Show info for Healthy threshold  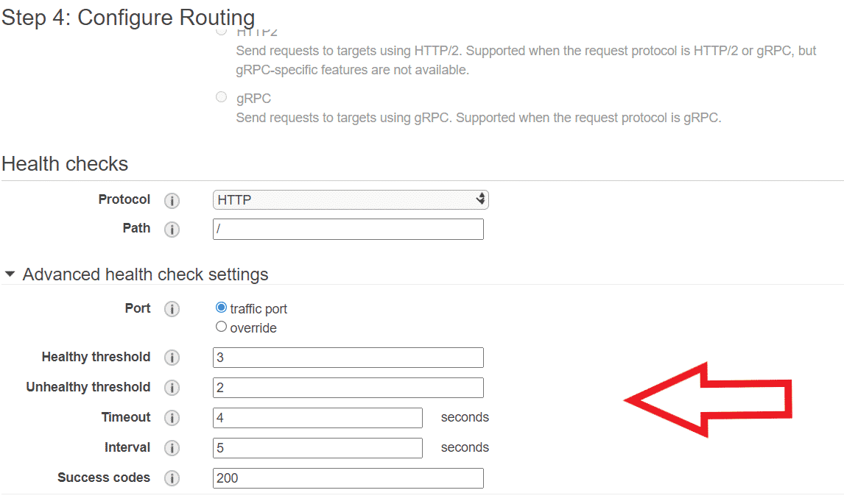(172, 358)
